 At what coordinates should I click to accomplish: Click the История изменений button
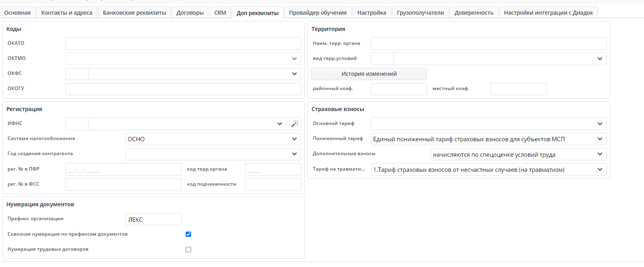(x=369, y=74)
